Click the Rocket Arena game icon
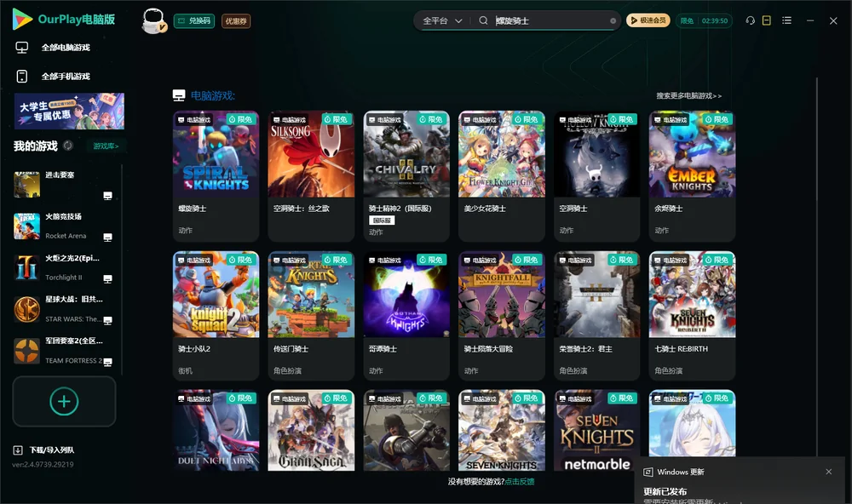The image size is (852, 504). pos(26,226)
